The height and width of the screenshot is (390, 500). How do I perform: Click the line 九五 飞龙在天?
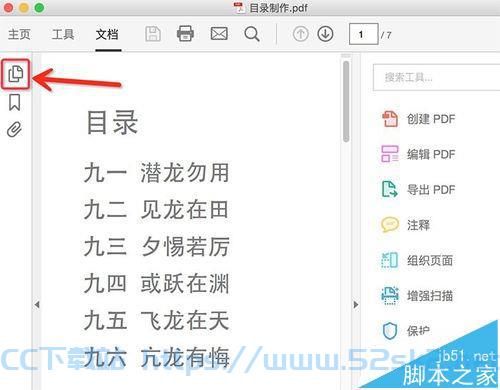coord(156,320)
